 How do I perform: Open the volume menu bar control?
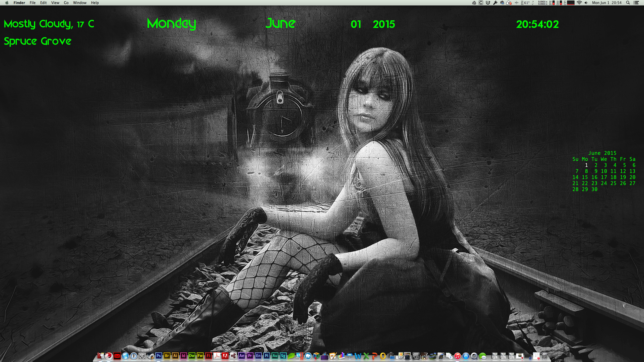coord(586,3)
